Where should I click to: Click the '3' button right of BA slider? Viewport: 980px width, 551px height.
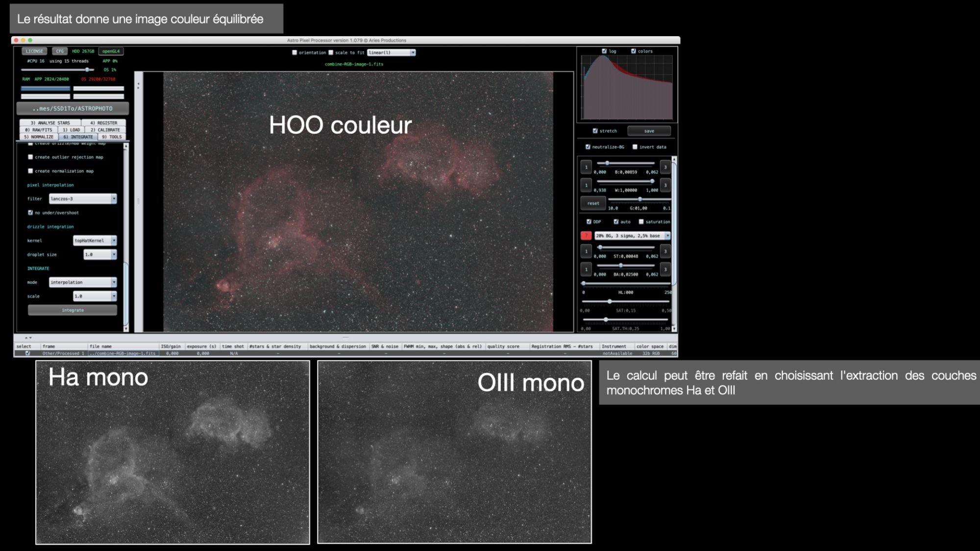665,269
